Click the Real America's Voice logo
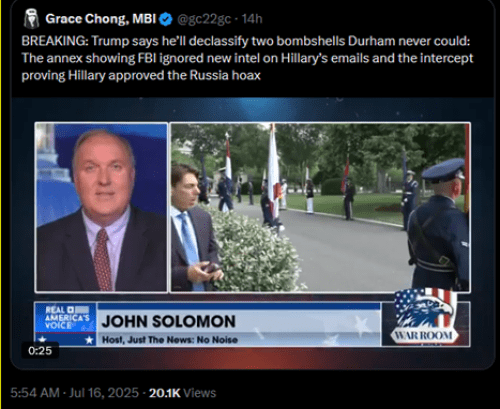This screenshot has width=500, height=409. (x=65, y=318)
